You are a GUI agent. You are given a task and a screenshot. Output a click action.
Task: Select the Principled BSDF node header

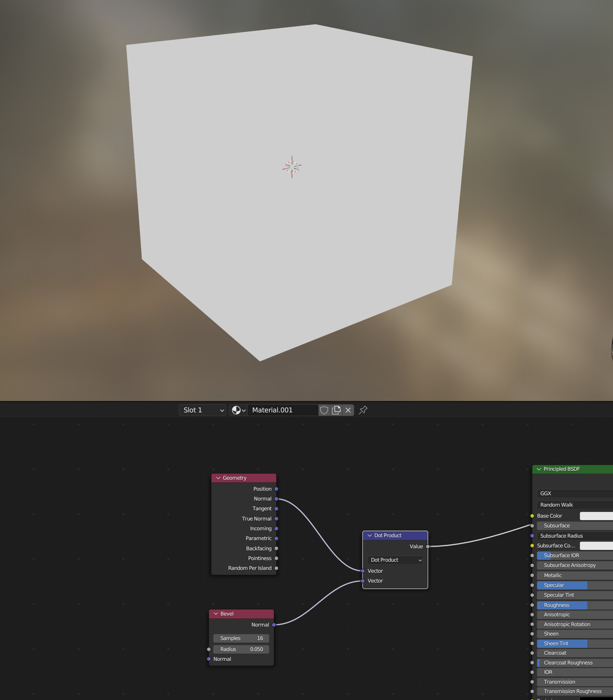point(573,469)
